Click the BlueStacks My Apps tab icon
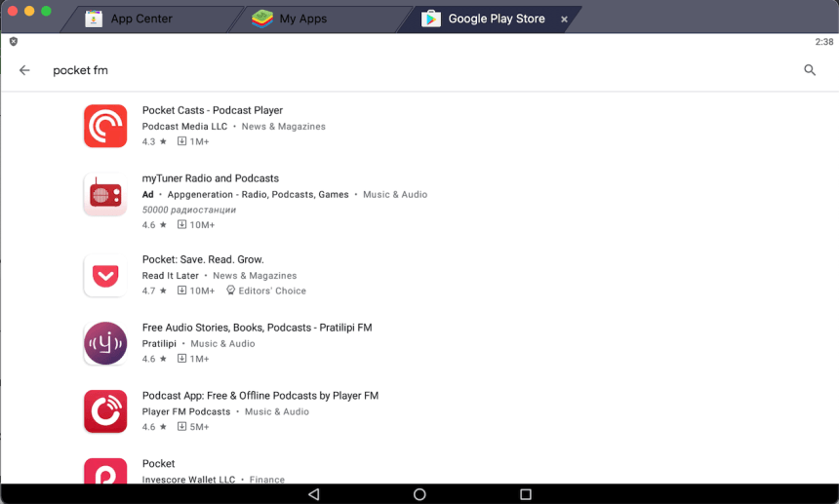Image resolution: width=839 pixels, height=504 pixels. (262, 19)
